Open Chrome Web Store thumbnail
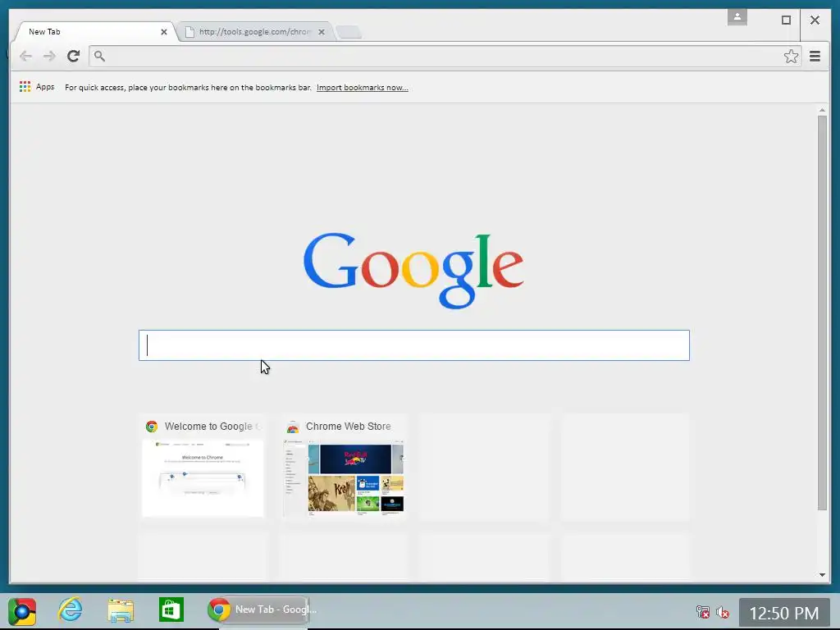Image resolution: width=840 pixels, height=630 pixels. (344, 468)
